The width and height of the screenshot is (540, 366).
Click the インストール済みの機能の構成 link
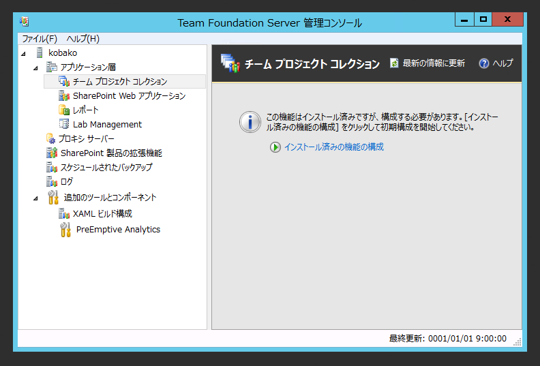point(334,147)
